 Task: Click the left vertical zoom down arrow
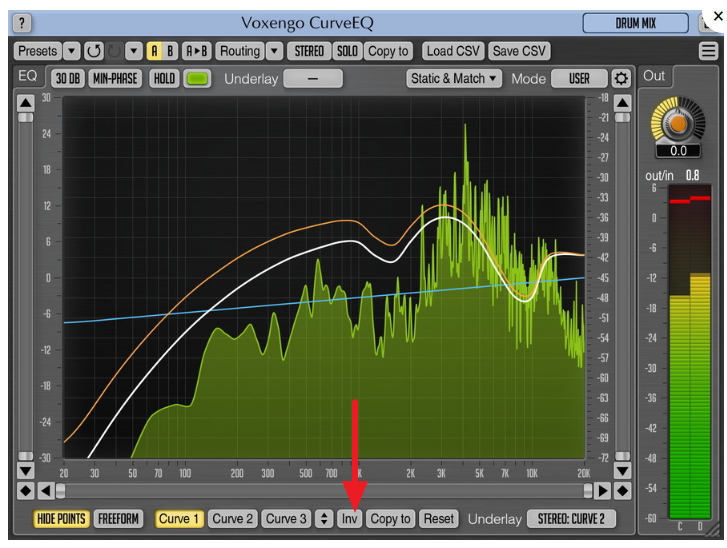26,472
